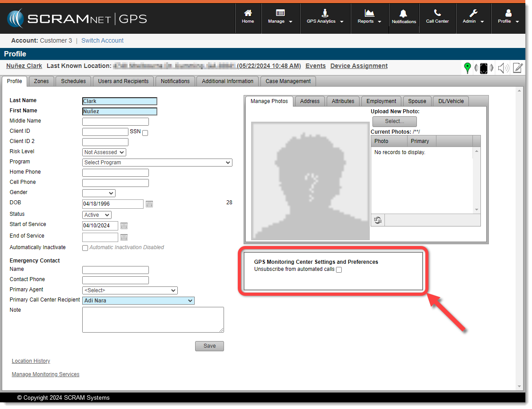
Task: Open the edit note pencil icon
Action: coord(518,68)
